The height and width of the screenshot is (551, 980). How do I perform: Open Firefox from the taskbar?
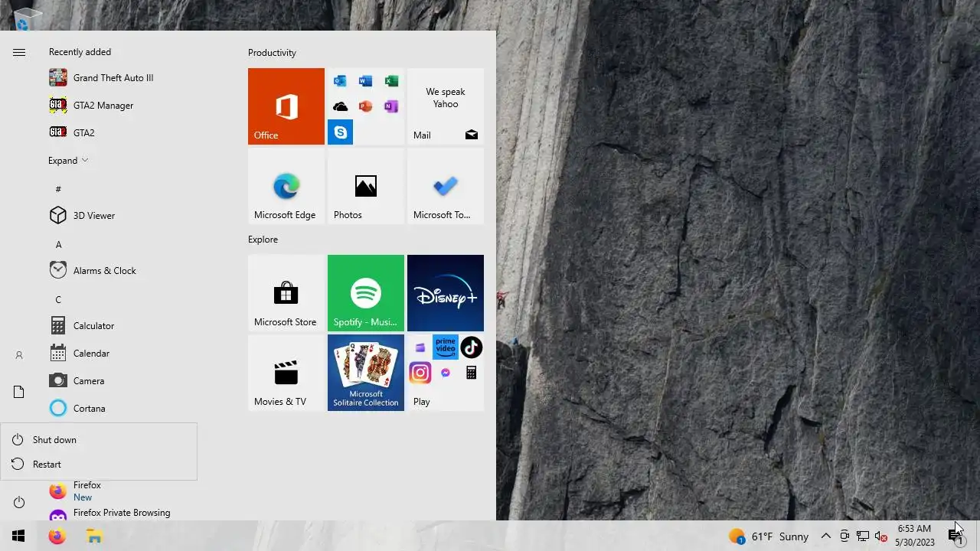[57, 536]
